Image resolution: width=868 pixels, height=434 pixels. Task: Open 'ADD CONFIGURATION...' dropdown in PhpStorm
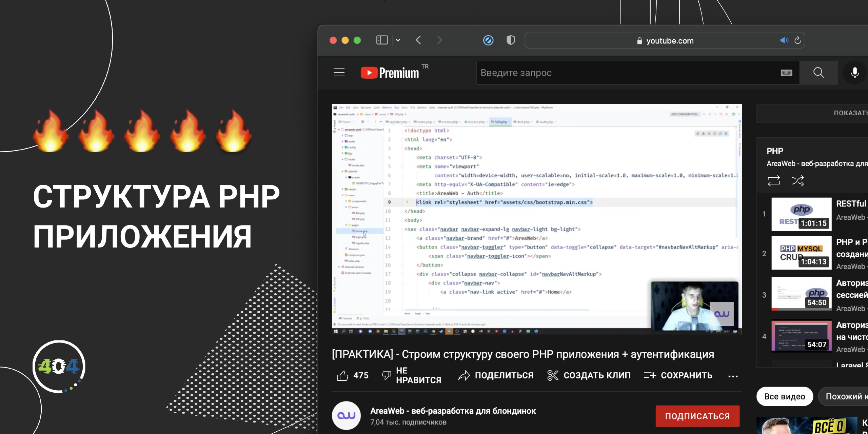click(x=685, y=114)
